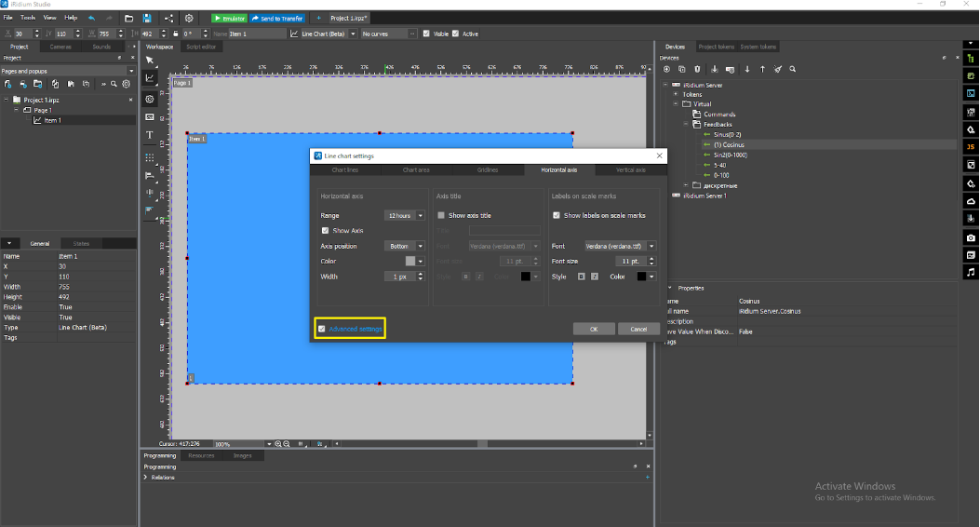The height and width of the screenshot is (527, 980).
Task: Select the arrow pointer tool
Action: click(x=150, y=61)
